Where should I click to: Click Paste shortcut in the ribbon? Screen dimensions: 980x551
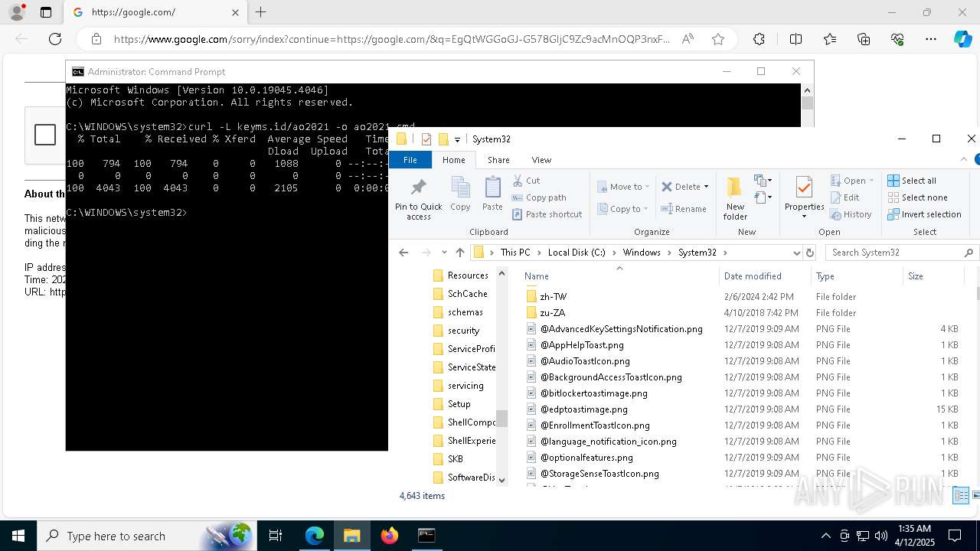[547, 214]
